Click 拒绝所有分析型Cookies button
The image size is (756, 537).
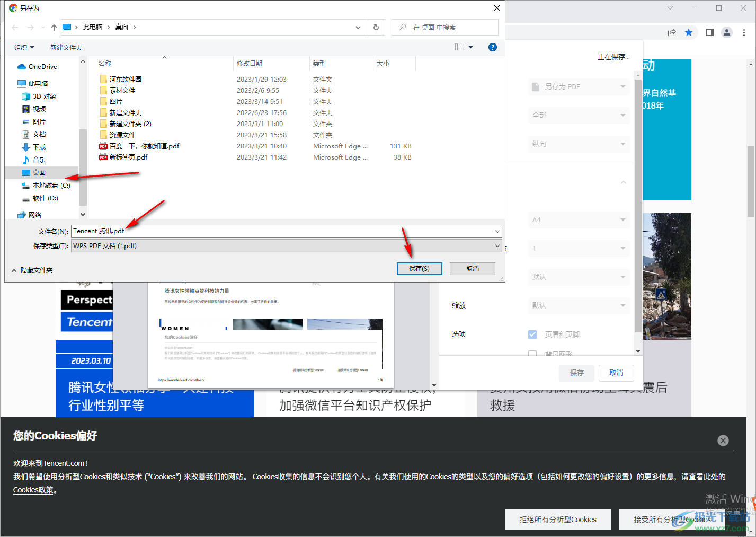558,520
